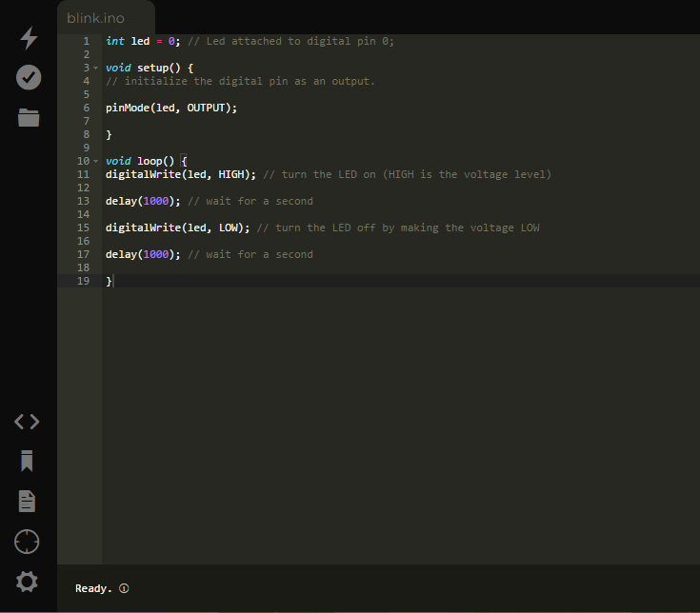Viewport: 700px width, 613px height.
Task: Open the folder icon in sidebar
Action: pyautogui.click(x=29, y=117)
